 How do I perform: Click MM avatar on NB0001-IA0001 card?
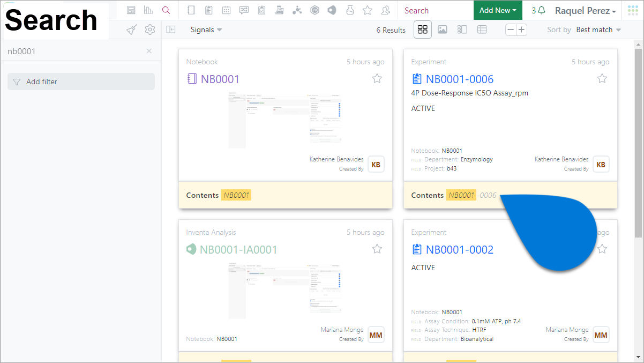(376, 335)
